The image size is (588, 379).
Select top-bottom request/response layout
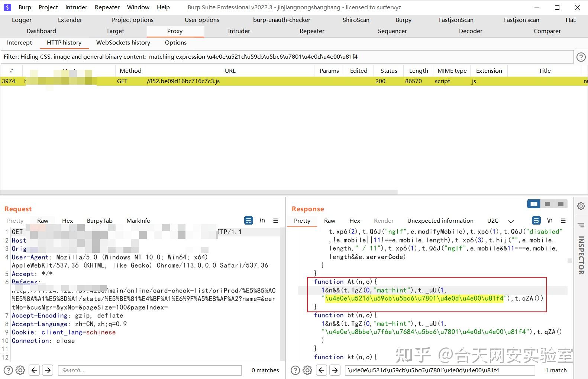[547, 204]
